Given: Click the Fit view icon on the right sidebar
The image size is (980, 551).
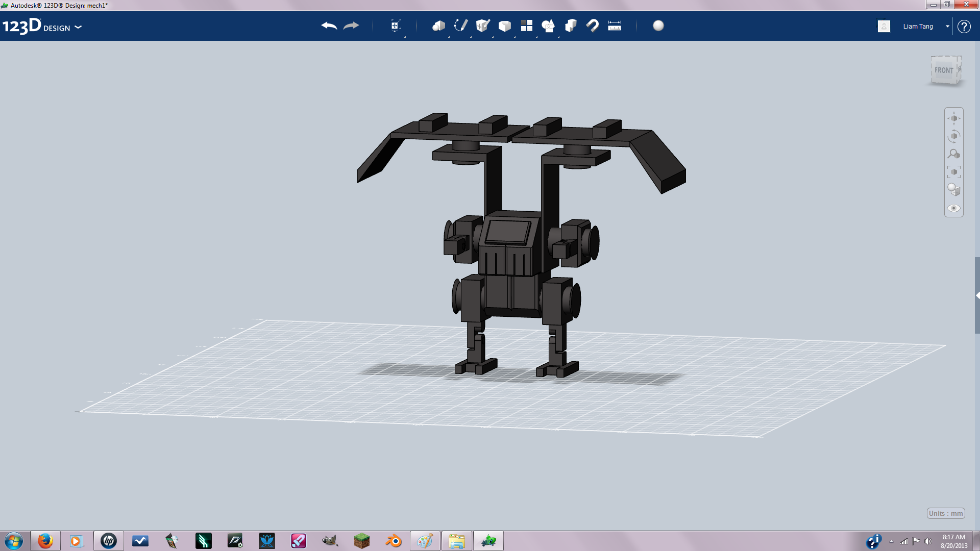Looking at the screenshot, I should [953, 171].
